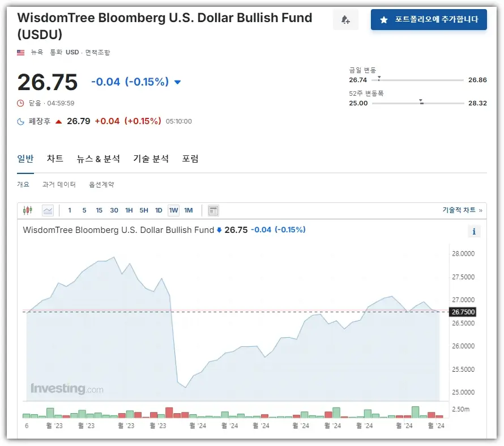The width and height of the screenshot is (504, 446).
Task: Click the blue down arrow beside -0.15%
Action: point(177,82)
